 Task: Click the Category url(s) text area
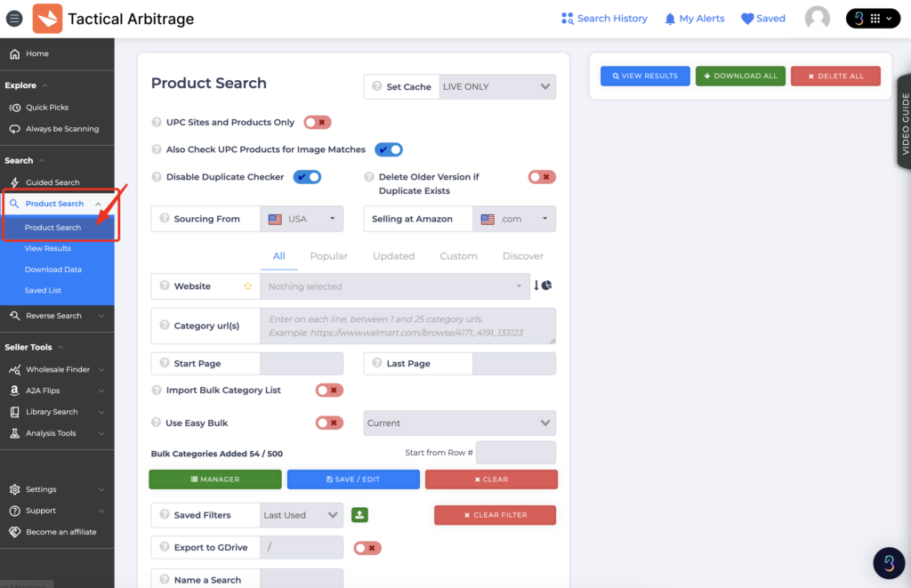(x=407, y=326)
